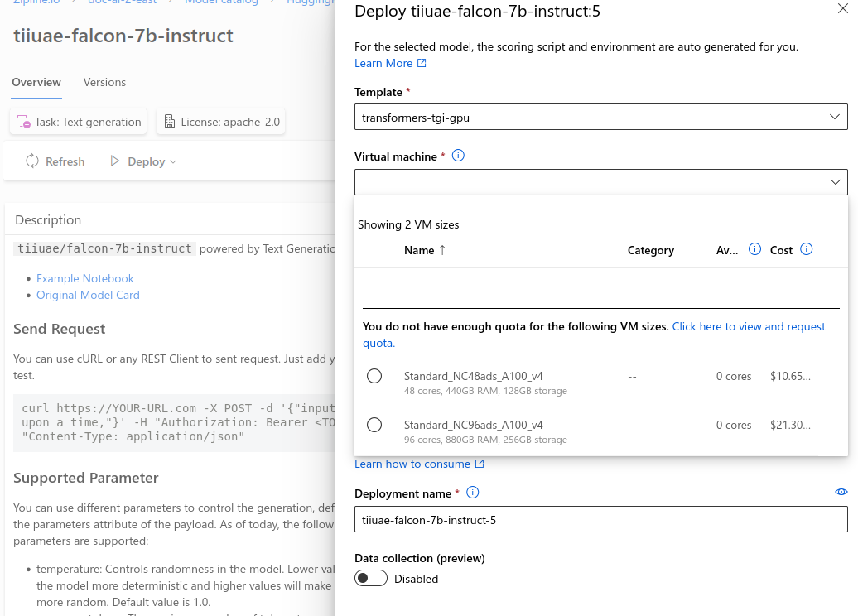Screen dimensions: 858x616
Task: Select Standard_NC48ads_A100_v4 radio button
Action: (374, 376)
